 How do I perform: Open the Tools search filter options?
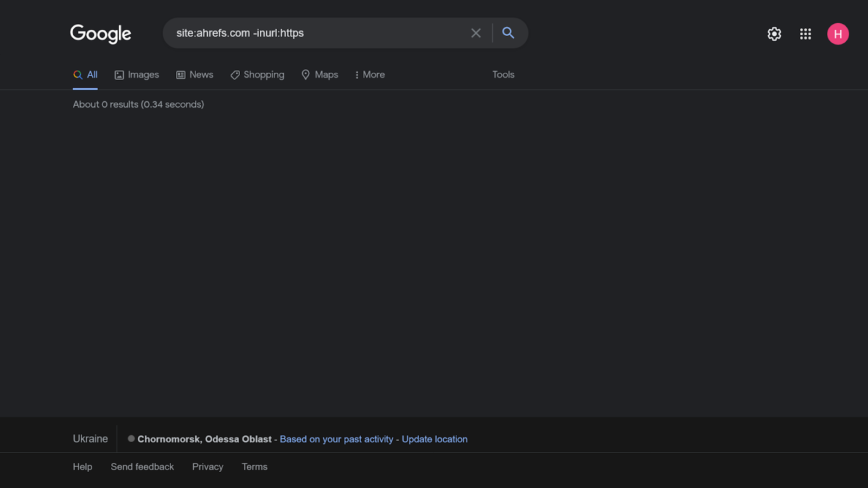coord(503,75)
